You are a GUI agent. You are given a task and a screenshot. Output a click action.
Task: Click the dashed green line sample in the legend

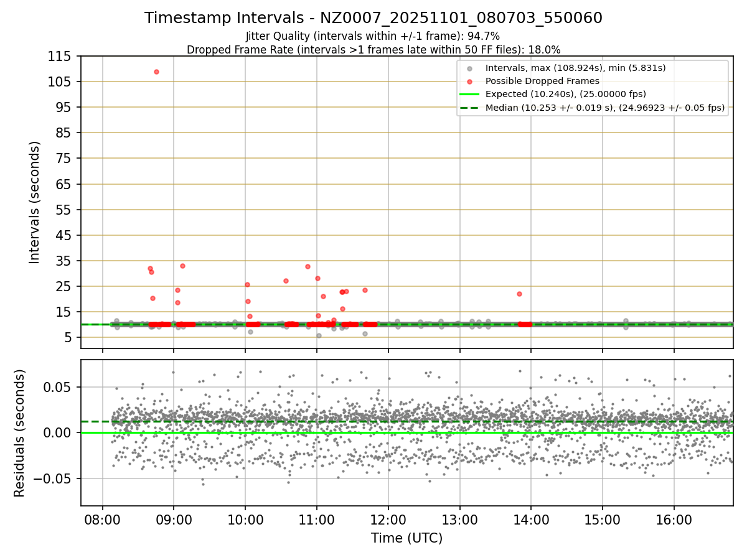click(x=469, y=108)
